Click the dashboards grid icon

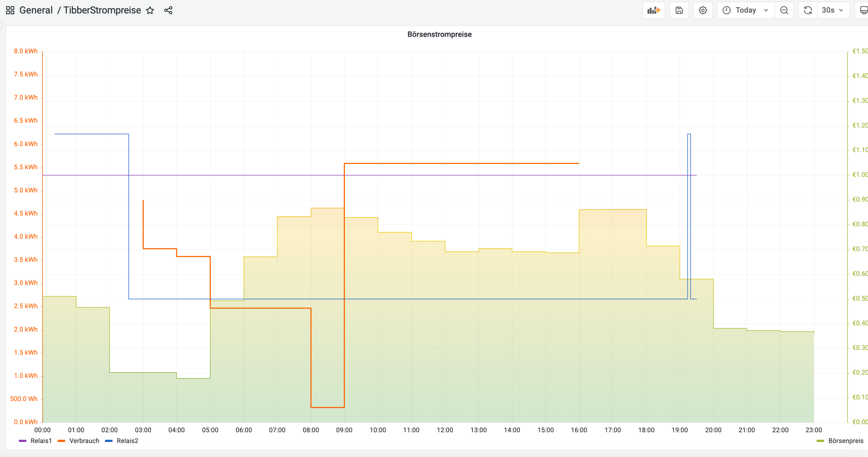(x=10, y=10)
